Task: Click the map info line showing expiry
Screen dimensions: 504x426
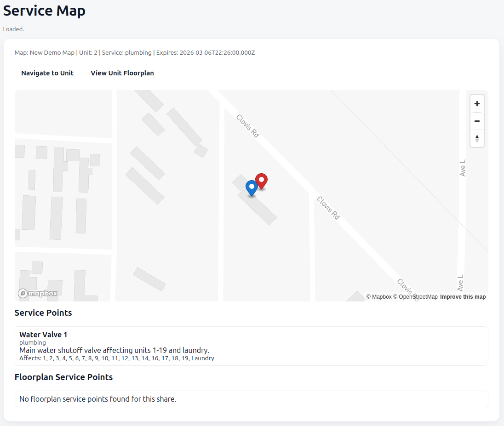Action: click(135, 52)
